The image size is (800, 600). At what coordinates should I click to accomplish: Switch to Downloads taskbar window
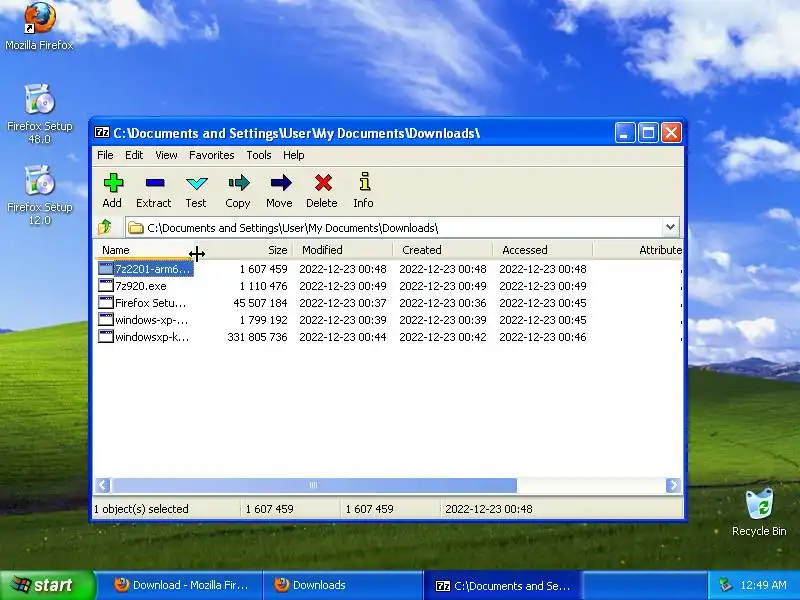(x=342, y=585)
